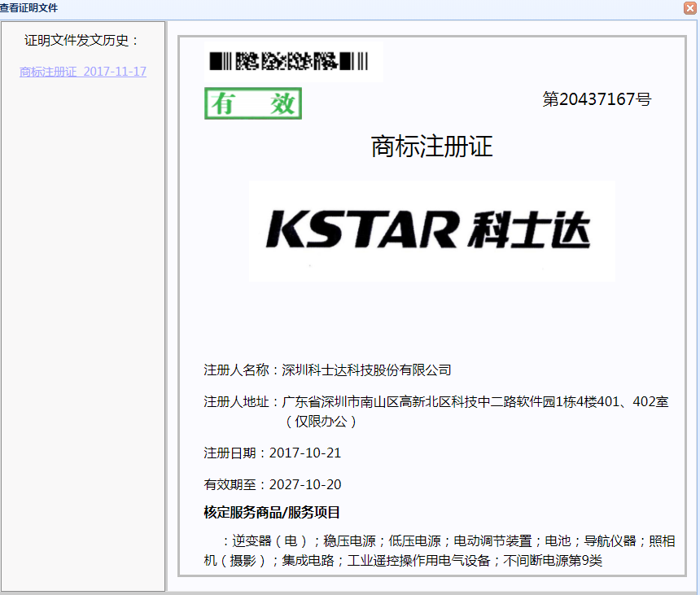Select registration number 第20437167号
This screenshot has width=700, height=595.
click(x=597, y=99)
